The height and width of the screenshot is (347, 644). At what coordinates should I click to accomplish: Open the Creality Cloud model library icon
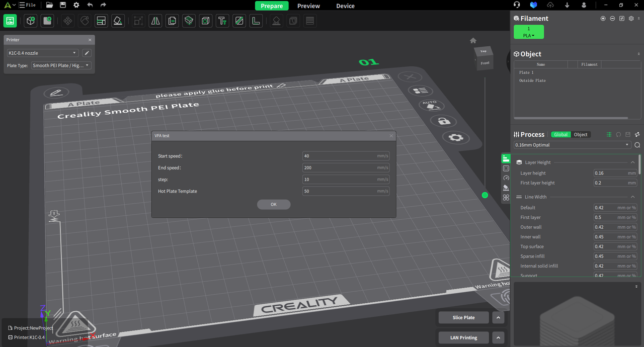(534, 5)
